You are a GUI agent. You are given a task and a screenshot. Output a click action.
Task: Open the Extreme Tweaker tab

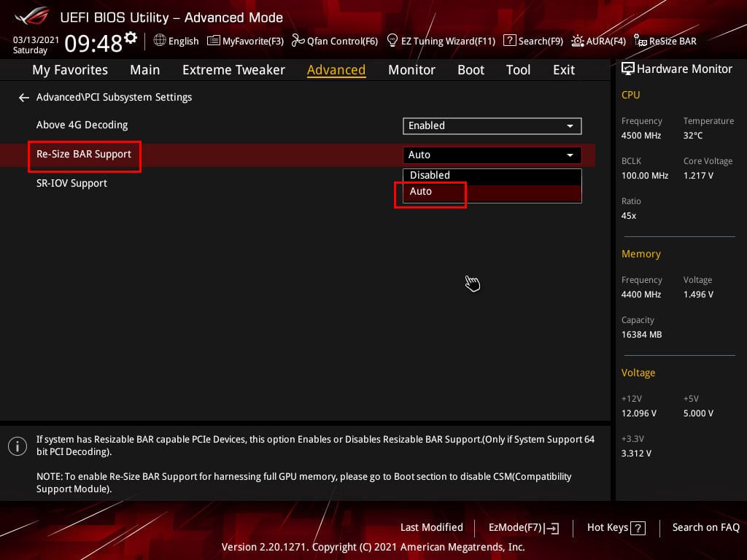pos(233,70)
